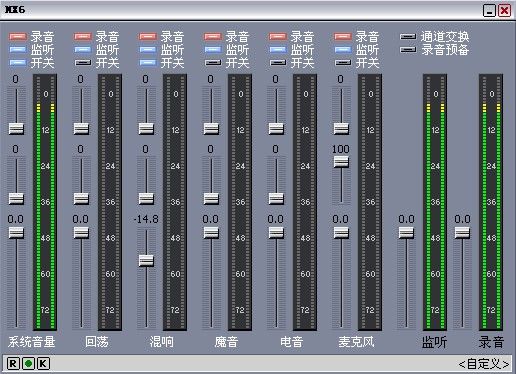Toggle 录音 for the 电音 channel
The image size is (516, 374).
[x=278, y=36]
